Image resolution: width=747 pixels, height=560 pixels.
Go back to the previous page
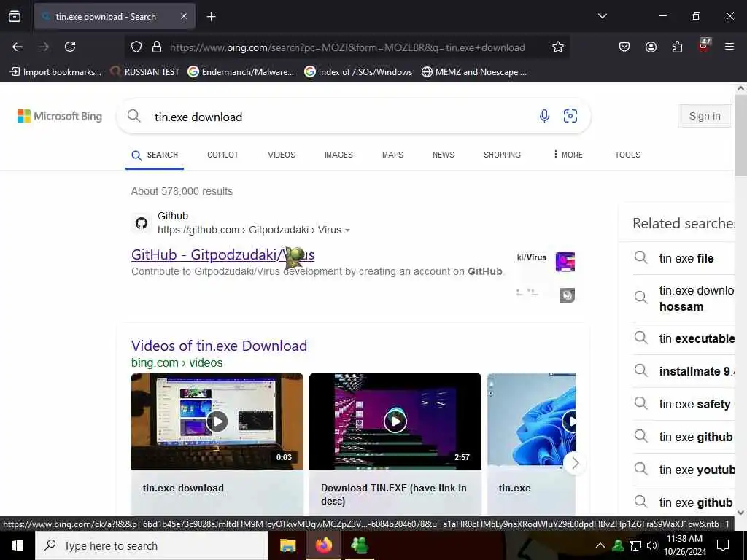pyautogui.click(x=18, y=47)
